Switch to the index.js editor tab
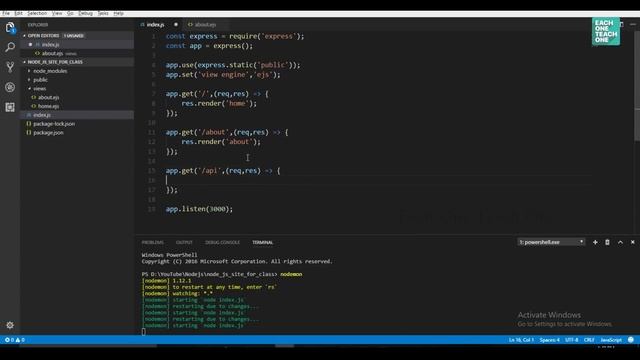 tap(155, 24)
